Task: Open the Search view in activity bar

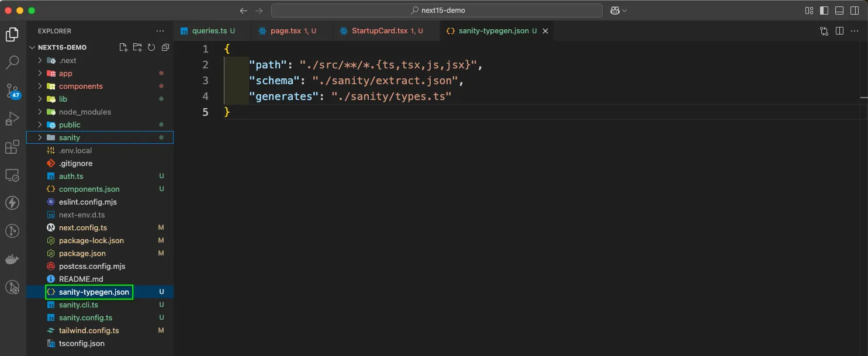Action: click(x=12, y=62)
